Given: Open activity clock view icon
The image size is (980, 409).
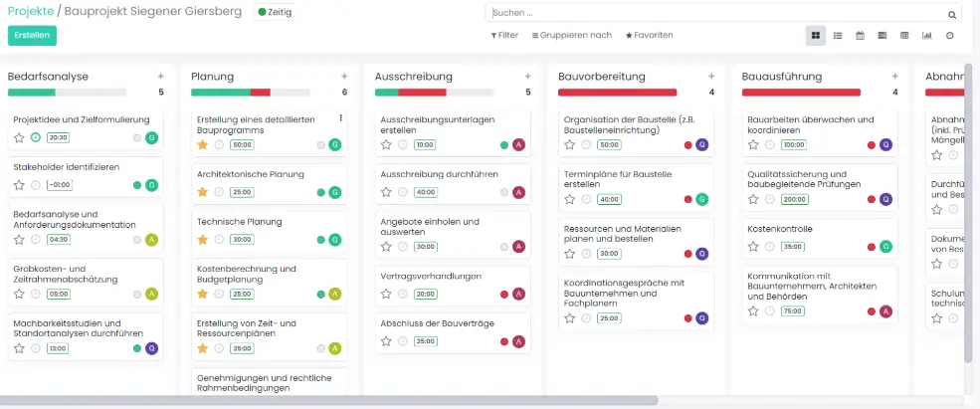Looking at the screenshot, I should point(950,36).
